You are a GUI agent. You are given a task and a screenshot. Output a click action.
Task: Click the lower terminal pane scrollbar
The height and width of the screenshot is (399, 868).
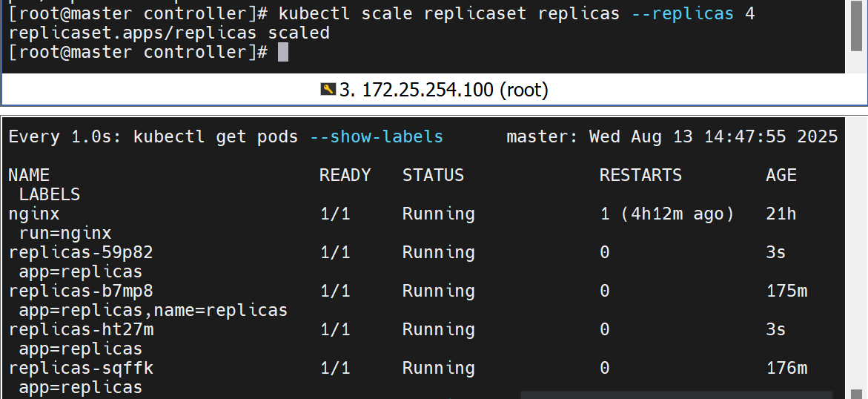(x=856, y=257)
